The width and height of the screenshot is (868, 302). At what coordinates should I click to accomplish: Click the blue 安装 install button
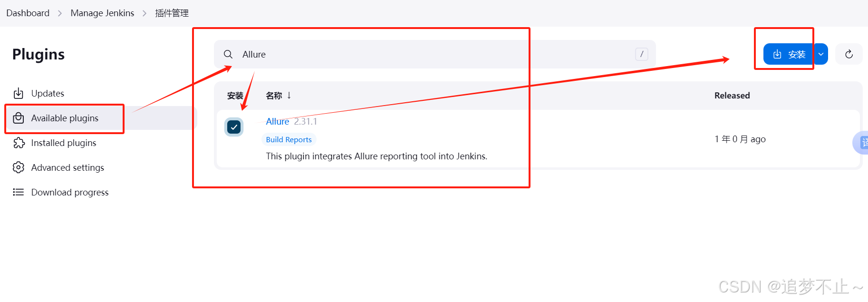tap(789, 54)
